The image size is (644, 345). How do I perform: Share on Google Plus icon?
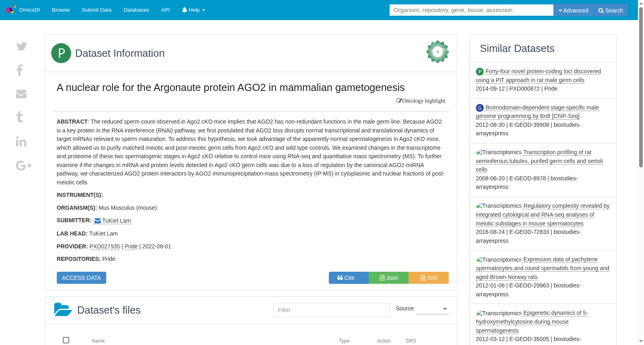[x=24, y=165]
